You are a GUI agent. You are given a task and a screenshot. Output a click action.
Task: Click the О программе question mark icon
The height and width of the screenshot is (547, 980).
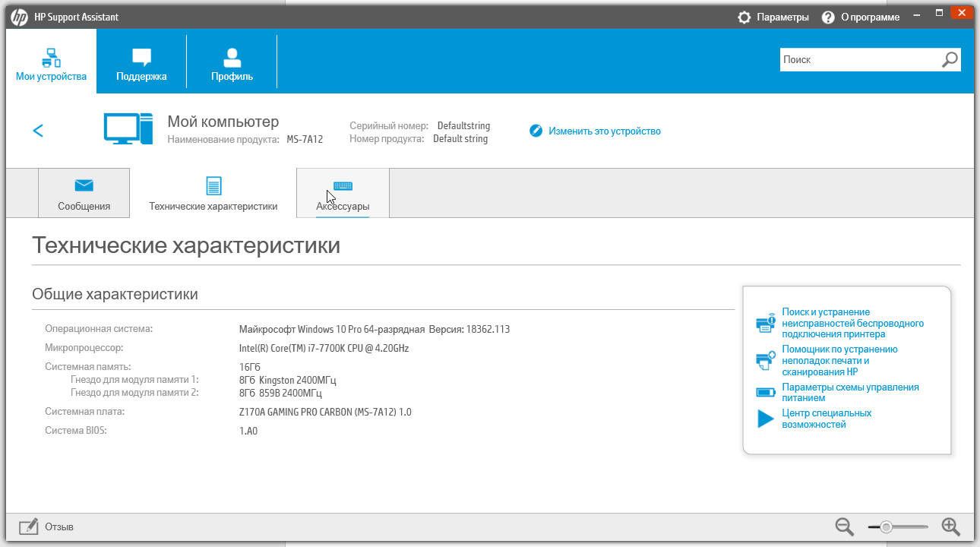click(829, 17)
